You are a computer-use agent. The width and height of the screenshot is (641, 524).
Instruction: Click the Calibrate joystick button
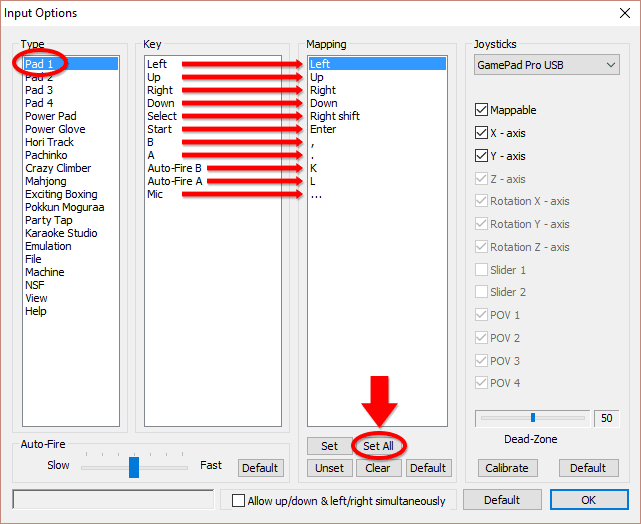[x=507, y=468]
